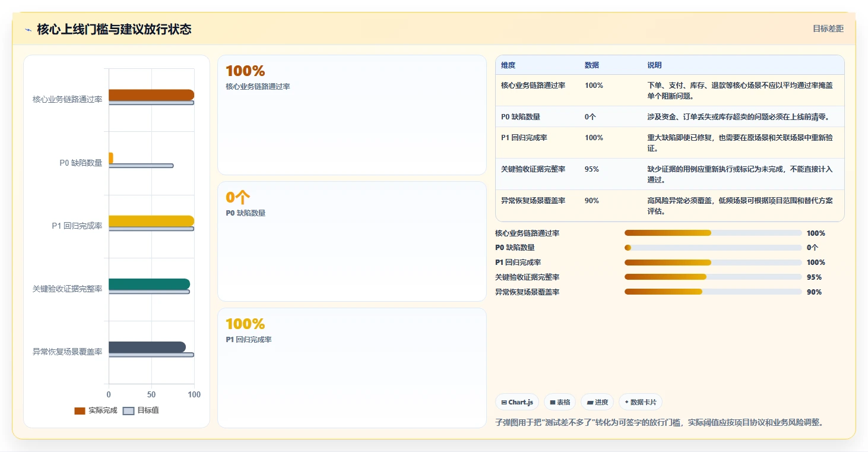The height and width of the screenshot is (452, 868).
Task: Click the P1 回归完成率 progress bar
Action: pos(713,263)
